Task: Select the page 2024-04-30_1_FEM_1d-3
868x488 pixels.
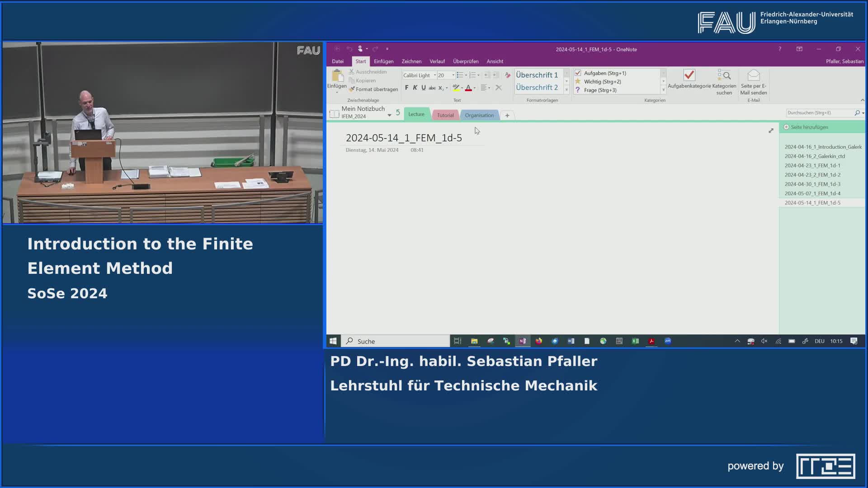Action: [812, 184]
